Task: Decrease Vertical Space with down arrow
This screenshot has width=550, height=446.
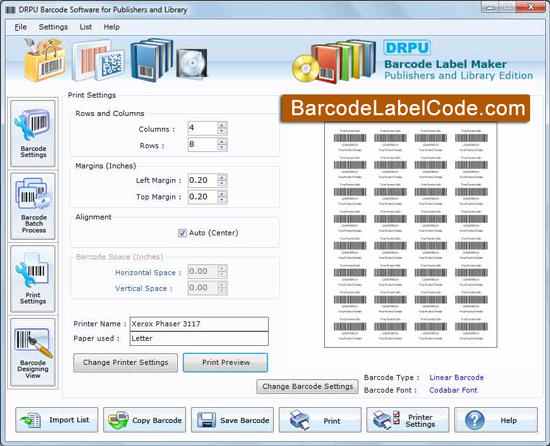Action: (222, 291)
